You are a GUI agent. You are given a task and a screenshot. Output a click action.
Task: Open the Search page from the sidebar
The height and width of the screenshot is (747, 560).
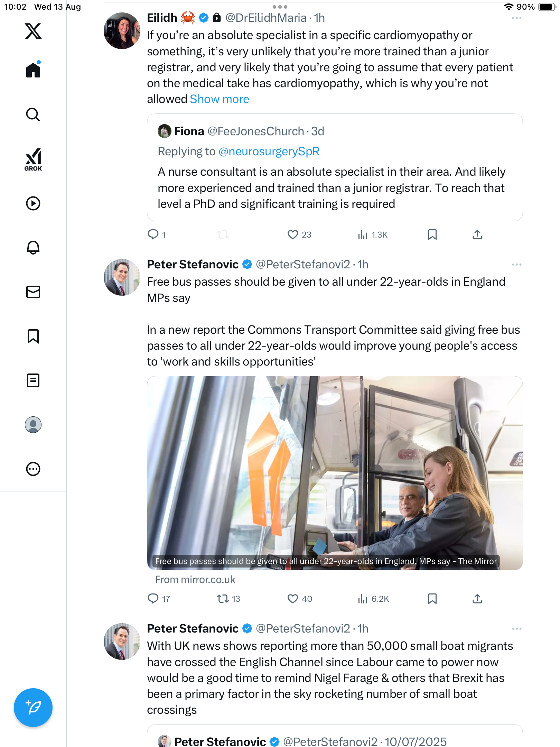tap(33, 114)
